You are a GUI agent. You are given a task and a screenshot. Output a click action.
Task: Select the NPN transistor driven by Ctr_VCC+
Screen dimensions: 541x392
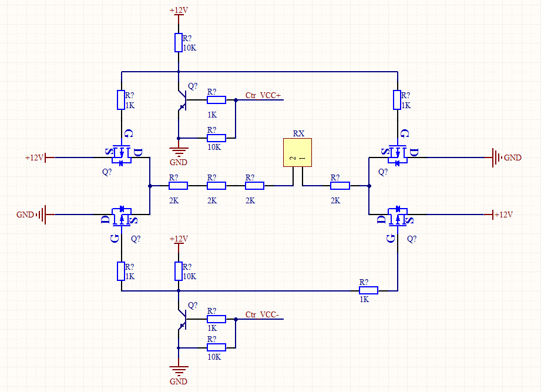pyautogui.click(x=182, y=100)
